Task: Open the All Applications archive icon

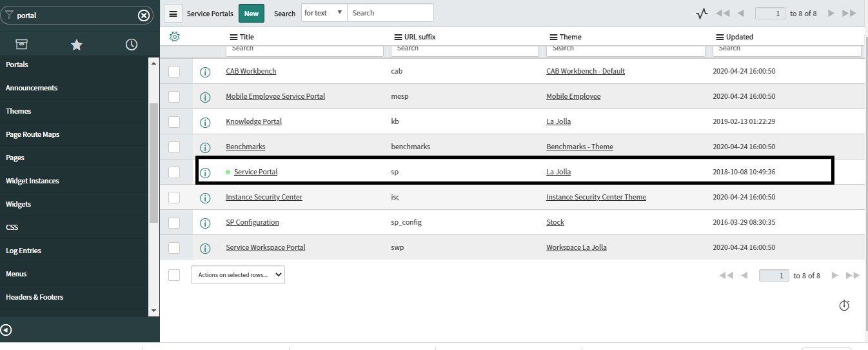Action: (x=21, y=45)
